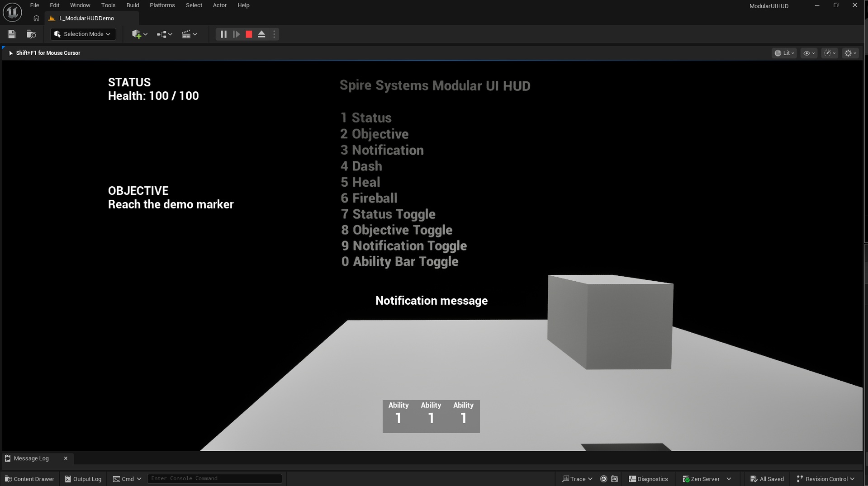This screenshot has height=486, width=868.
Task: Open the File menu
Action: 34,5
